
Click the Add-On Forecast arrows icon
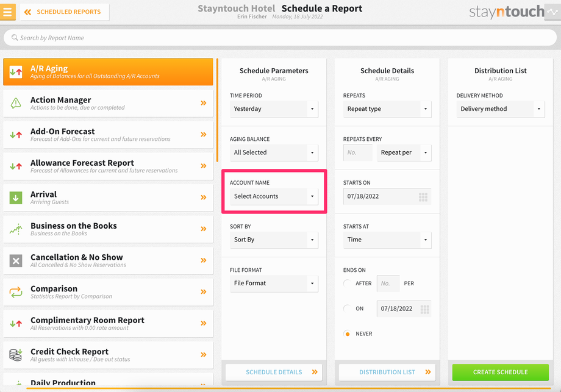[16, 135]
